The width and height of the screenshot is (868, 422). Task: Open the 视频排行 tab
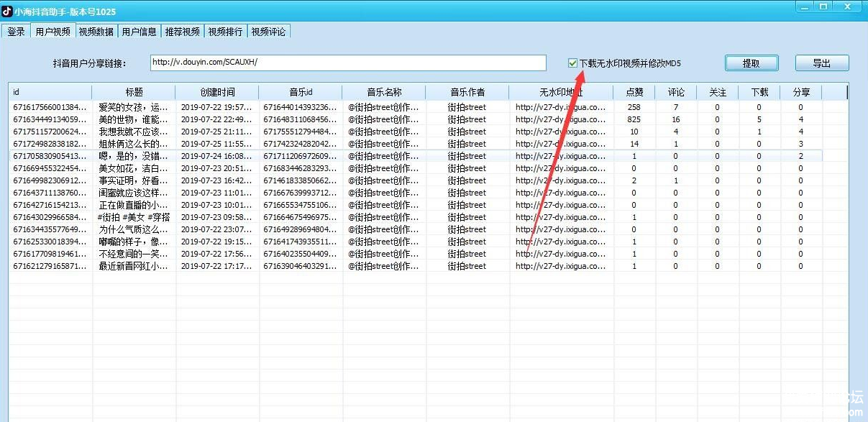pos(225,32)
